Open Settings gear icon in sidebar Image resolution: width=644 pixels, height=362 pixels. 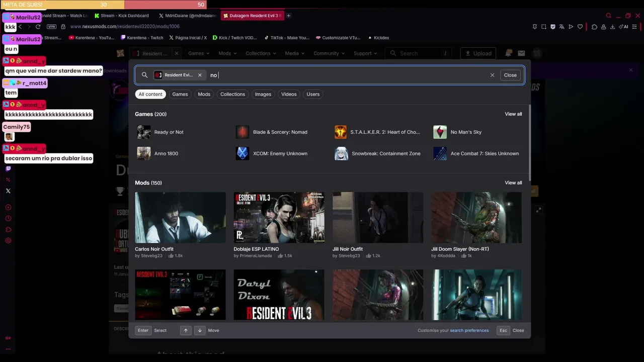8,241
